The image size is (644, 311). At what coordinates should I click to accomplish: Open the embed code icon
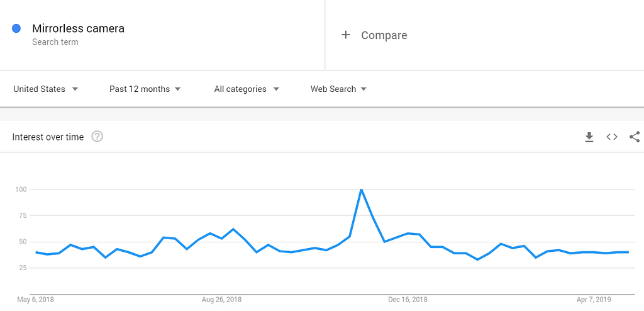[612, 137]
